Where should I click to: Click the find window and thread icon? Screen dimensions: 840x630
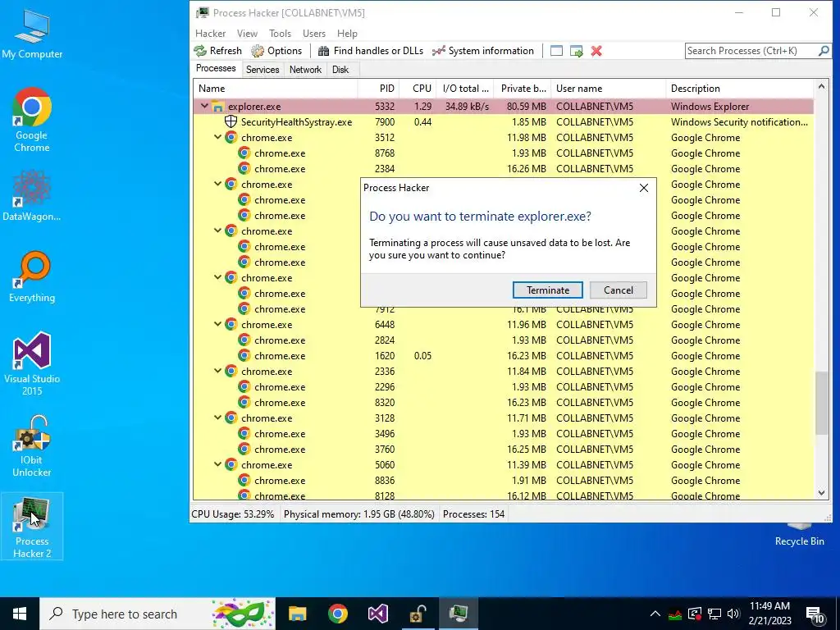point(577,51)
